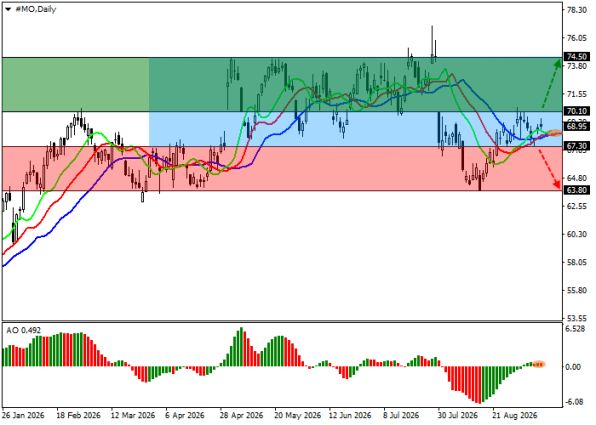Select the 74.50 price level label

[577, 57]
